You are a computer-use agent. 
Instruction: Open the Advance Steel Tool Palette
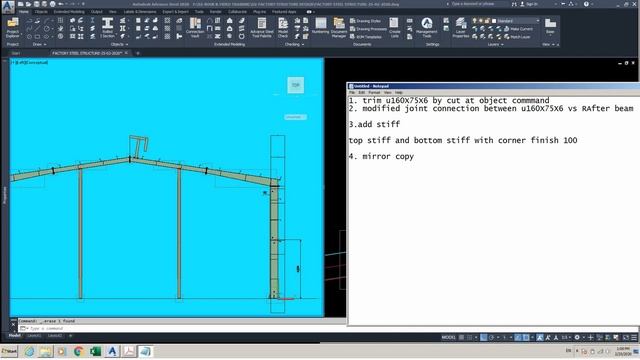tap(262, 28)
